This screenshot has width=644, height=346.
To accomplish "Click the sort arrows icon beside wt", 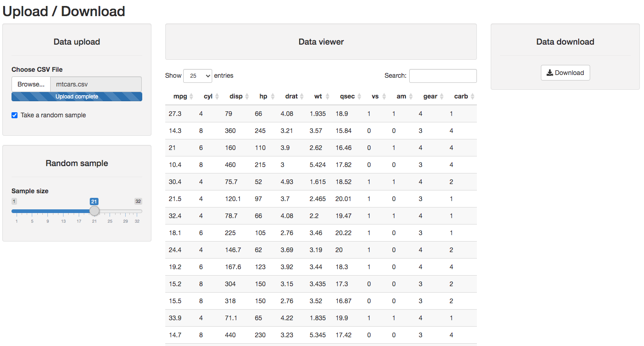I will click(327, 97).
